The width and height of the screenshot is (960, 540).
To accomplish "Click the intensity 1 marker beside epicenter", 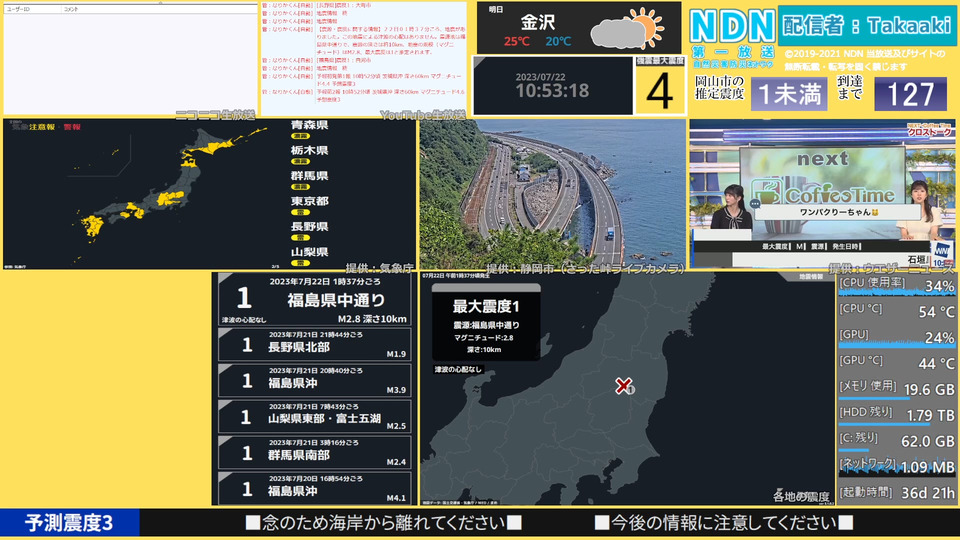I will 631,389.
